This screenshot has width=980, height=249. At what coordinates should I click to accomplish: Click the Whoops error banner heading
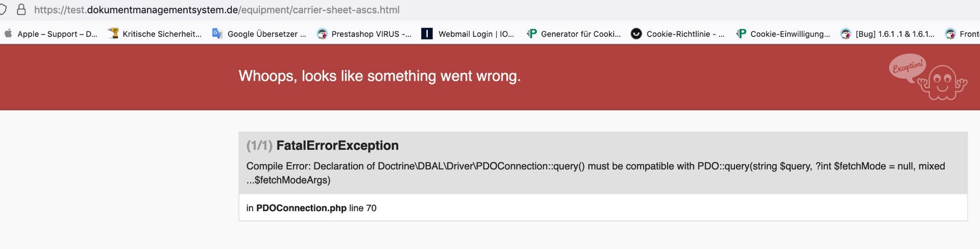click(380, 76)
